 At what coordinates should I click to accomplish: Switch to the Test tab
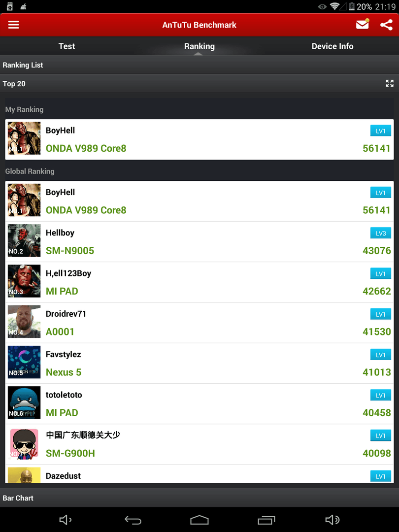[66, 46]
